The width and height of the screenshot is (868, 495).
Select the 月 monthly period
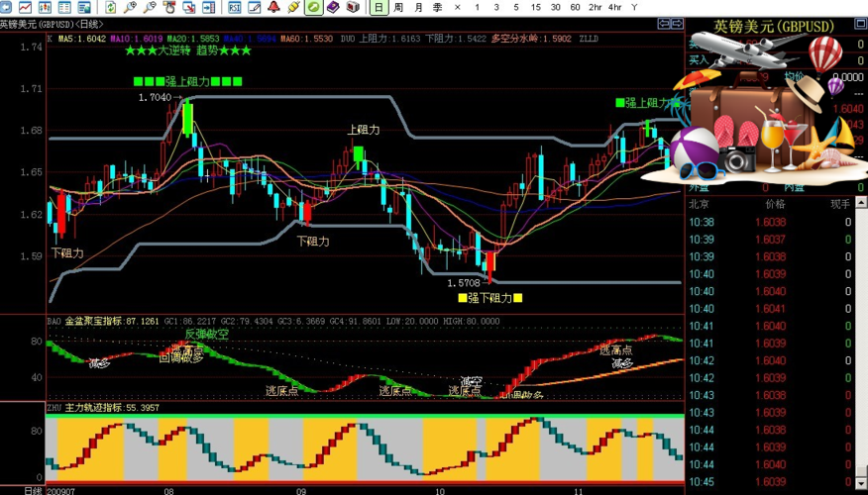418,7
